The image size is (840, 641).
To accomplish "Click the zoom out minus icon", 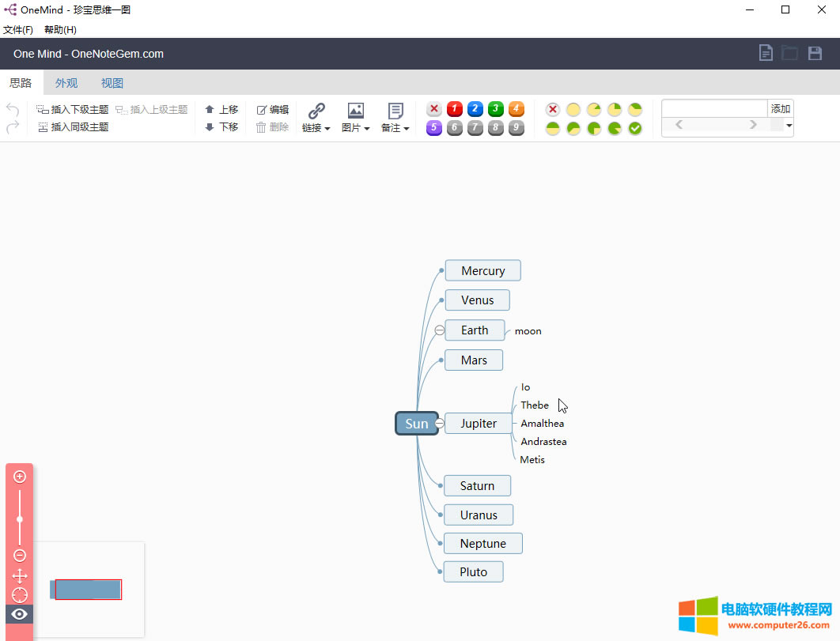I will click(20, 556).
